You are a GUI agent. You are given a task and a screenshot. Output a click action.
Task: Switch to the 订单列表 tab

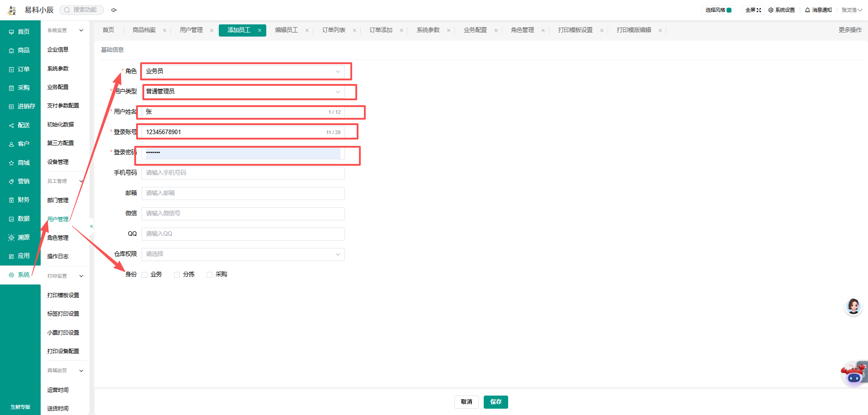click(334, 30)
